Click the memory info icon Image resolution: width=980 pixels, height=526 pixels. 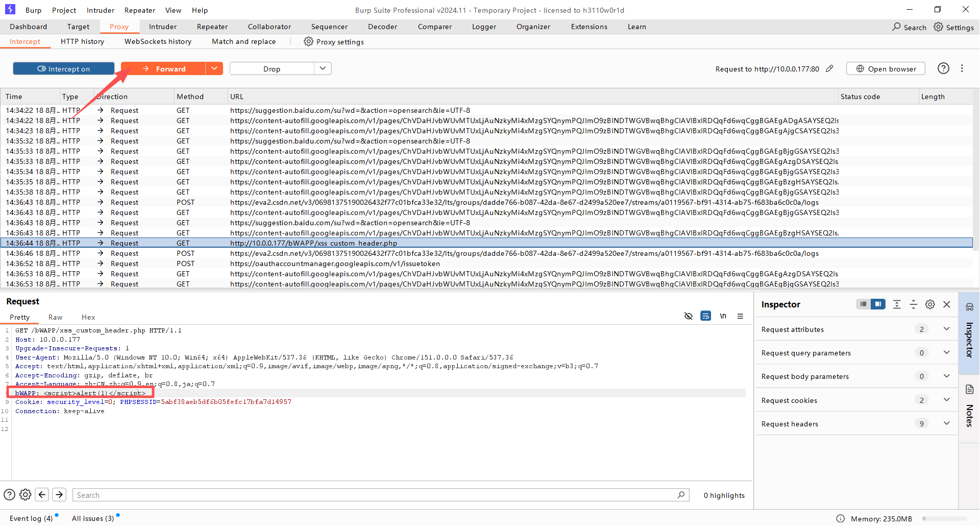click(x=840, y=518)
